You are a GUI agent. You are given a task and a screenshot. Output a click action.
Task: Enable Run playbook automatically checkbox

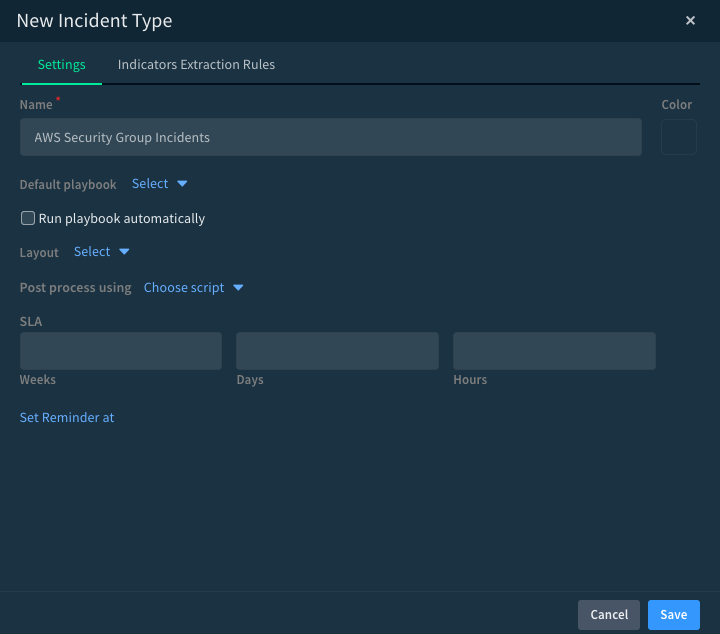(x=28, y=218)
